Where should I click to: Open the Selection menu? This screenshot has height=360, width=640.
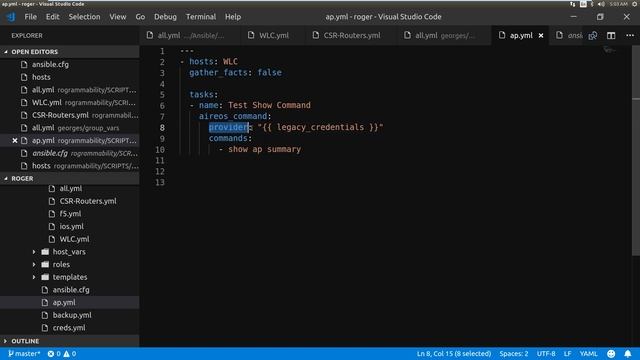coord(84,17)
